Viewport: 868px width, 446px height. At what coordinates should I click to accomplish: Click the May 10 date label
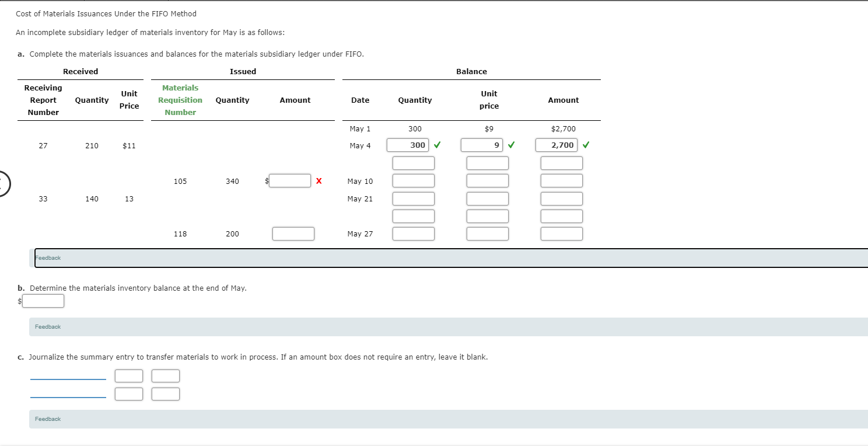pos(360,181)
